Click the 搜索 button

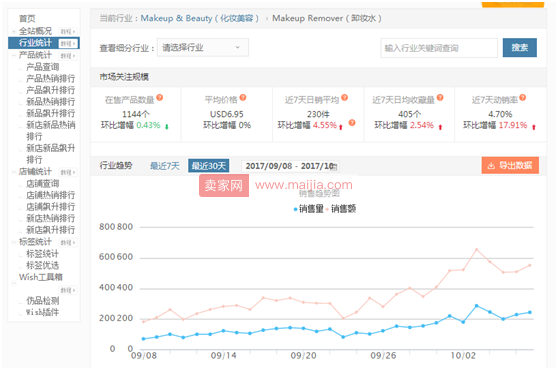(520, 48)
